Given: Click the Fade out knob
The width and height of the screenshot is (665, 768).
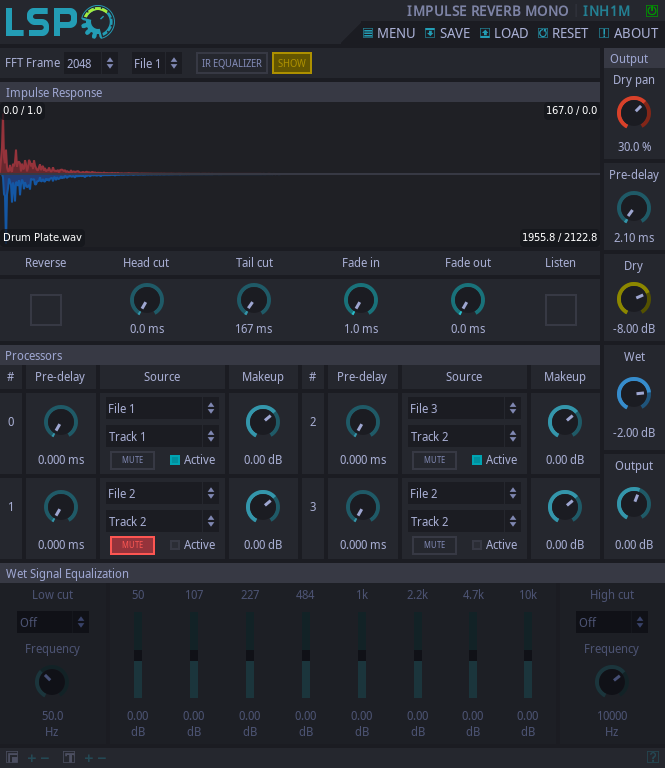Looking at the screenshot, I should click(x=468, y=300).
